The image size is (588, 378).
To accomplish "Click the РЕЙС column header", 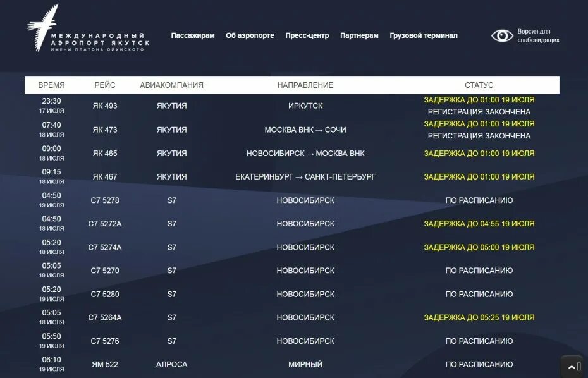I will [105, 85].
